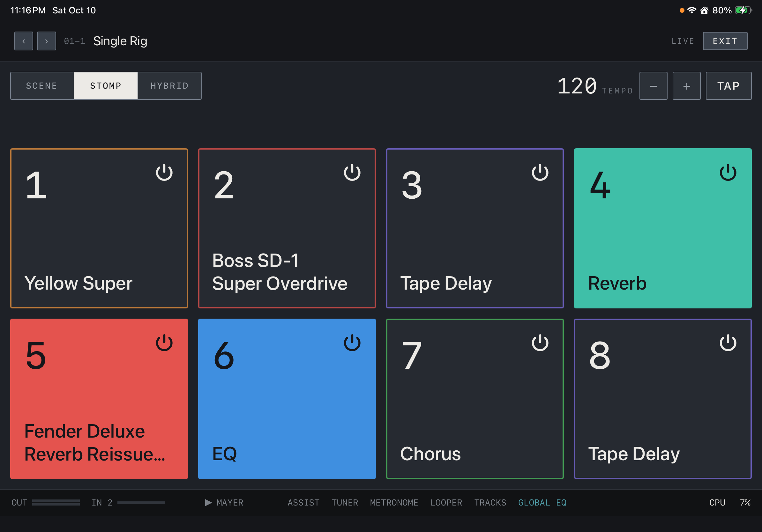Click the battery icon in status bar
Image resolution: width=762 pixels, height=532 pixels.
pos(743,10)
